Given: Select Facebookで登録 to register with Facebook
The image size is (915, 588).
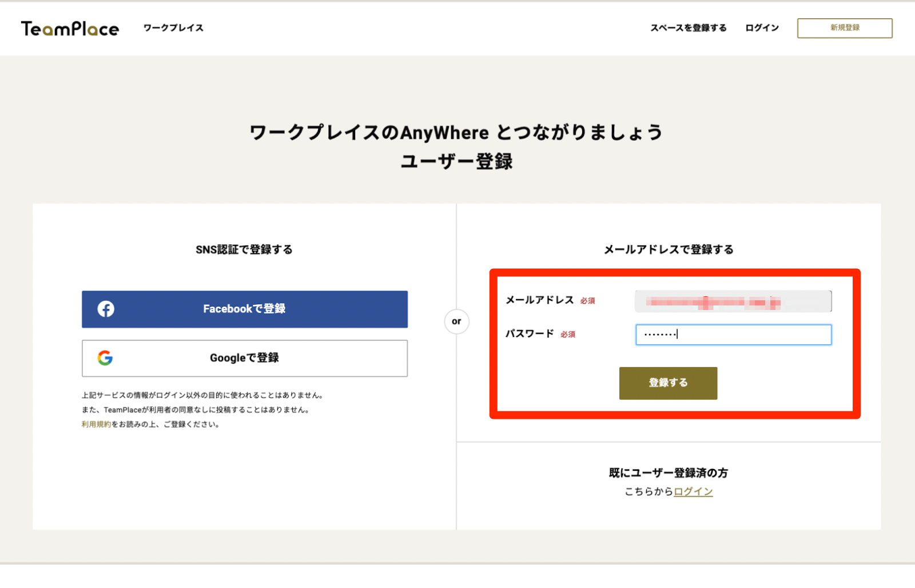Looking at the screenshot, I should [x=245, y=309].
